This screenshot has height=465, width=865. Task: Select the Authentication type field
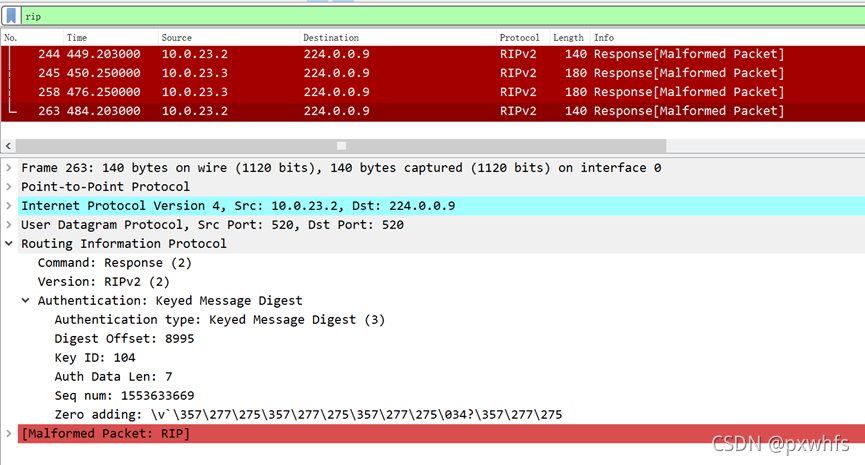coord(220,319)
